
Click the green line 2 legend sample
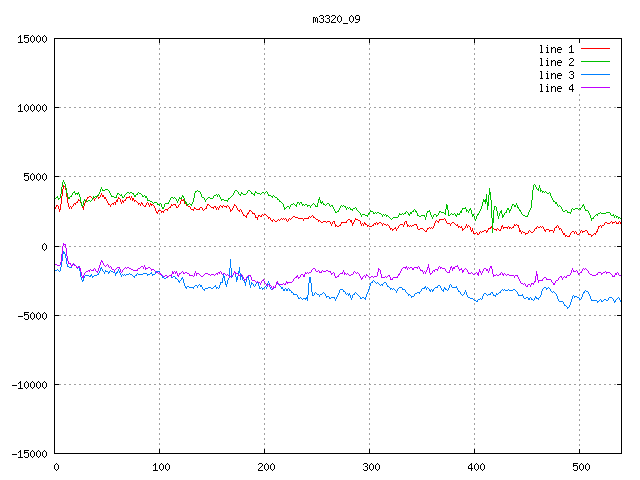595,62
